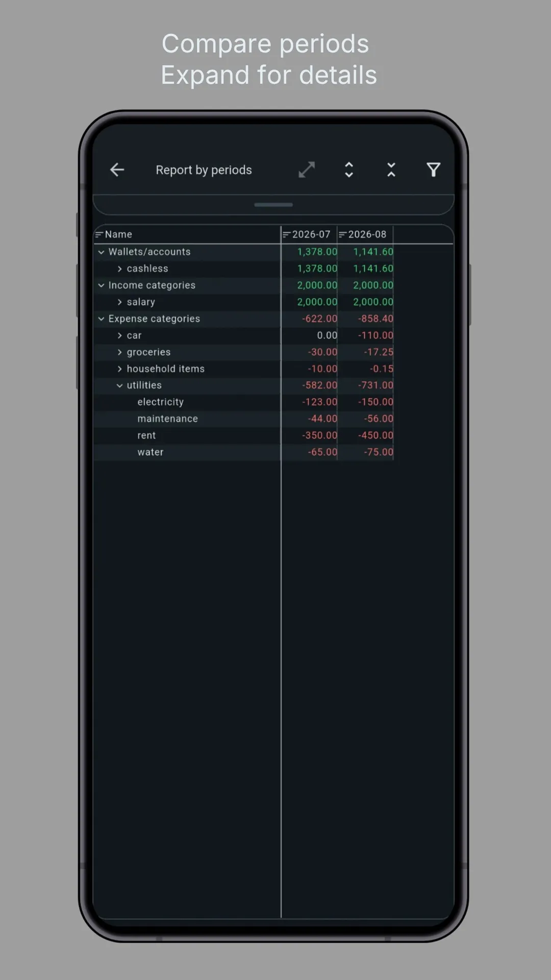Select the household items row label
The height and width of the screenshot is (980, 551).
[x=166, y=369]
